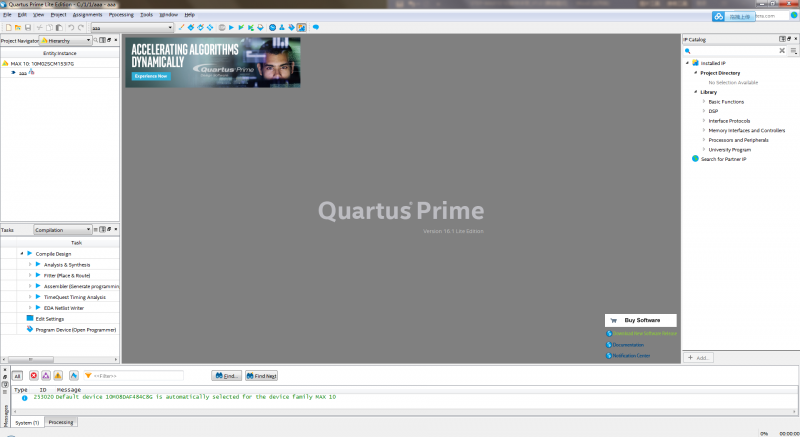Click the Redo arrow icon
Image resolution: width=800 pixels, height=437 pixels.
(x=81, y=28)
